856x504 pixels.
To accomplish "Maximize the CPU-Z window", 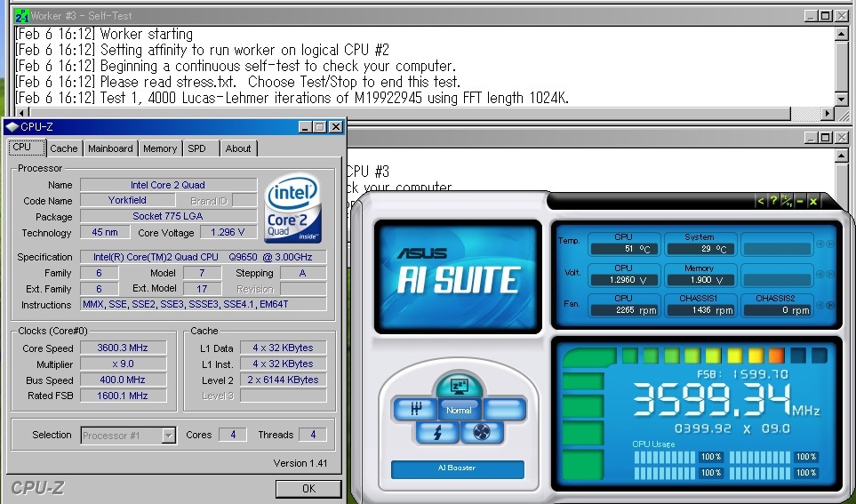I will tap(321, 127).
